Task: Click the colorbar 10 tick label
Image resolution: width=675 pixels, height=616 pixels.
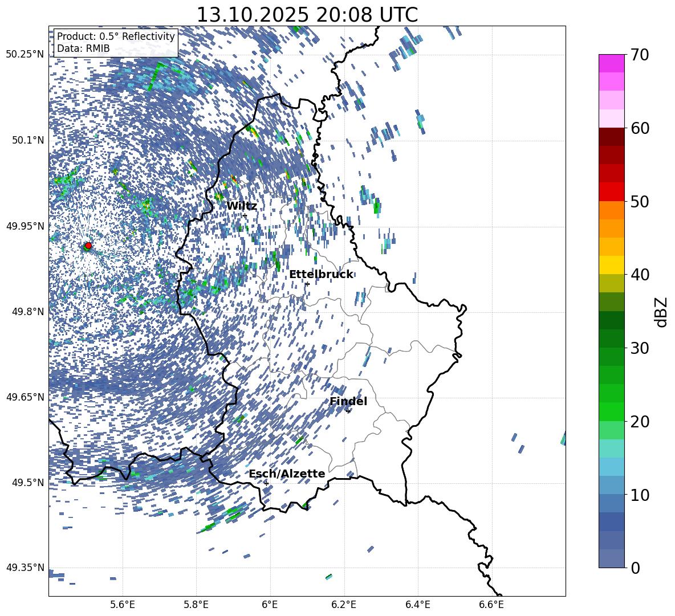Action: 640,495
